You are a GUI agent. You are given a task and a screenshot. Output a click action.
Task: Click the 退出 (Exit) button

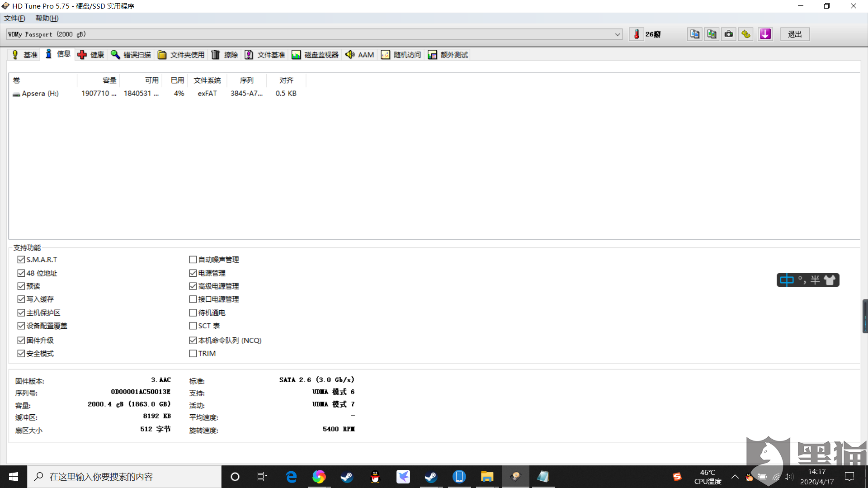tap(795, 34)
